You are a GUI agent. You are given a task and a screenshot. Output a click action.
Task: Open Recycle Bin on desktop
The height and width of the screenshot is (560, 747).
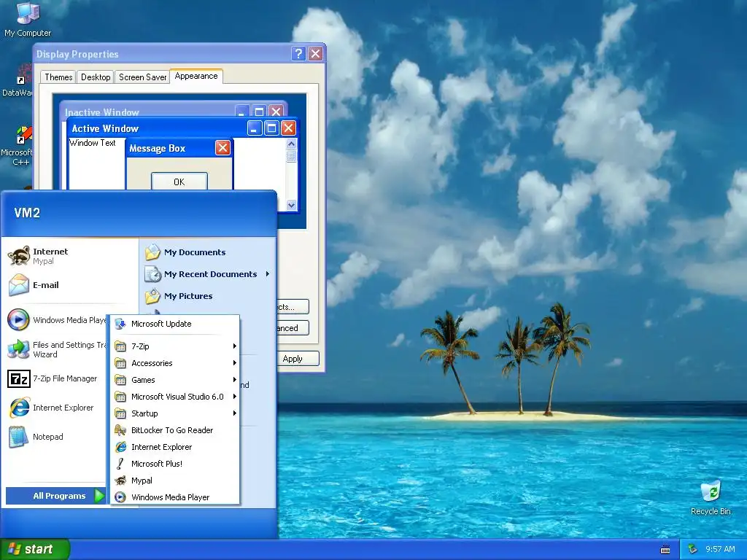point(711,497)
